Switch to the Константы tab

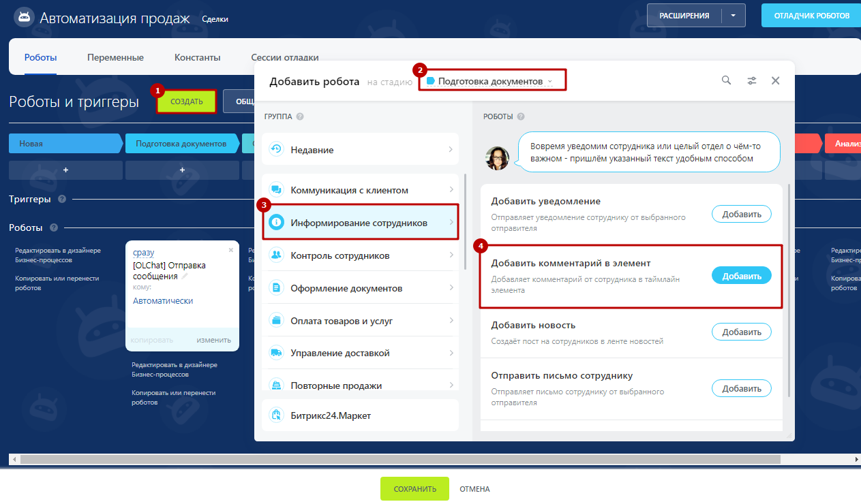click(x=197, y=58)
